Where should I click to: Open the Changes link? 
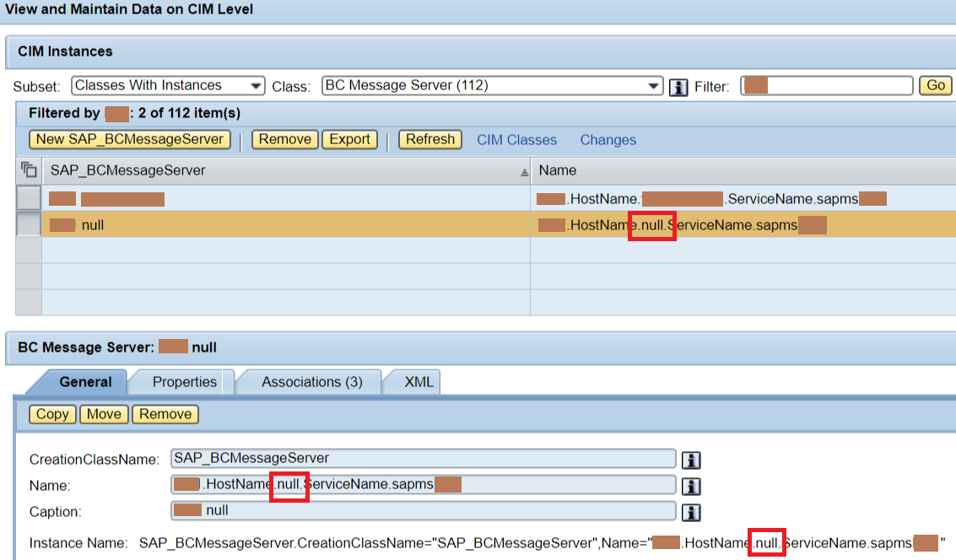[608, 140]
